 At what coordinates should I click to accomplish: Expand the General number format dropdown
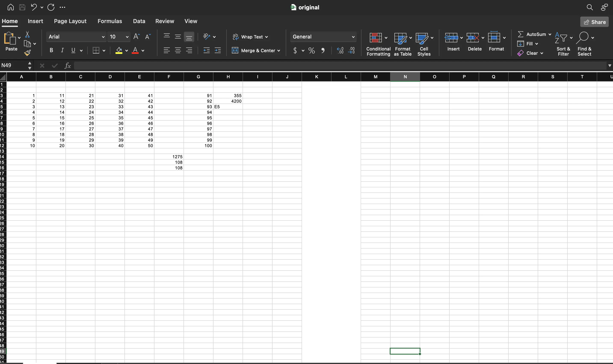[x=353, y=37]
